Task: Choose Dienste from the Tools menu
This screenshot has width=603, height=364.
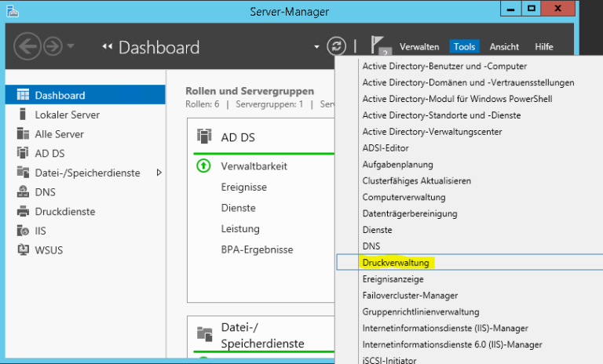Action: pos(377,230)
